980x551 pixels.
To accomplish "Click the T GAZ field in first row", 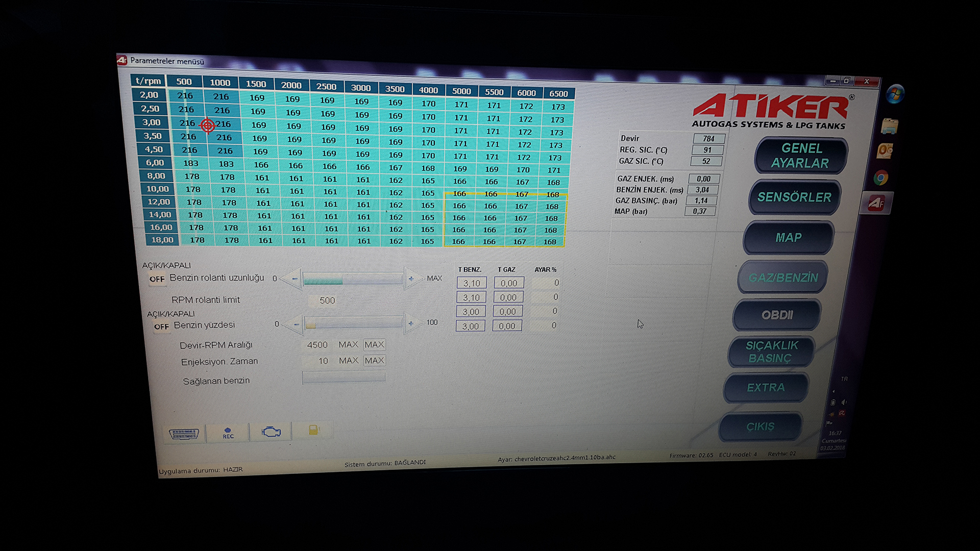I will (x=508, y=283).
